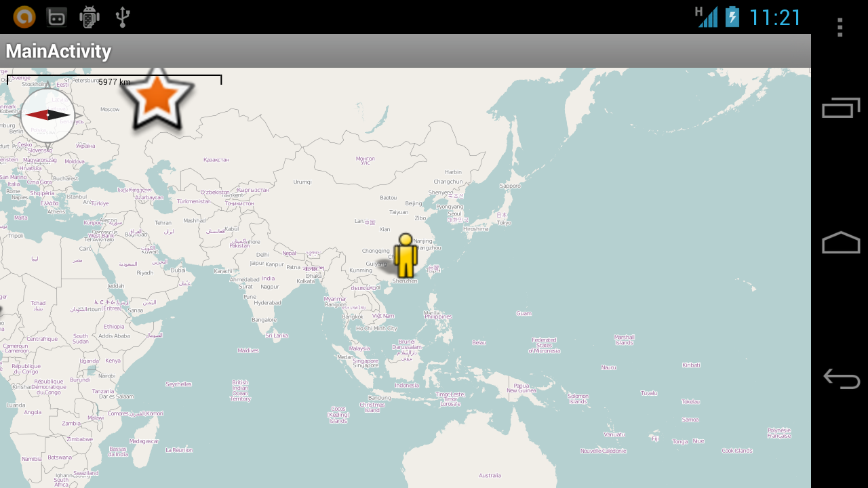Tap the orange launcher icon in the status bar
This screenshot has width=868, height=488.
pos(24,17)
